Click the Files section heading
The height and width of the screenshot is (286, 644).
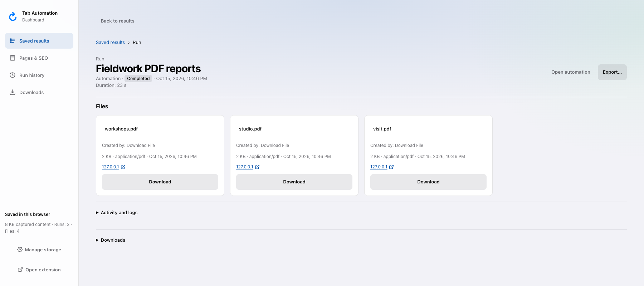coord(102,107)
